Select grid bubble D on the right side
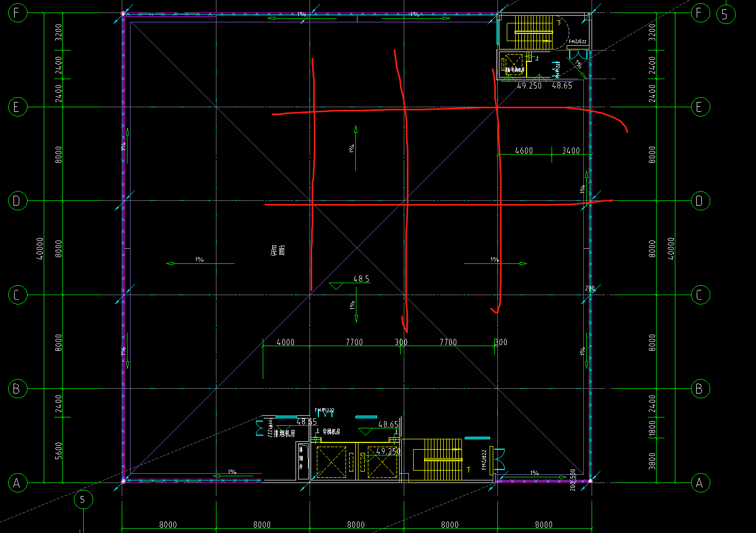This screenshot has height=533, width=756. tap(699, 201)
